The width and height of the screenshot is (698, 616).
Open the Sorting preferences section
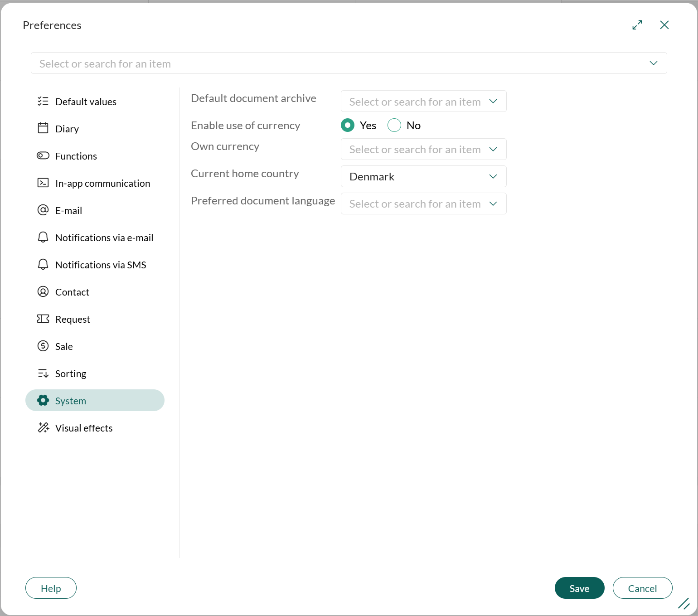click(71, 373)
